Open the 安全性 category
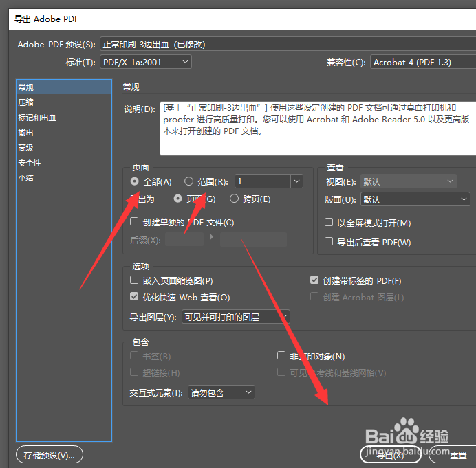 64,163
